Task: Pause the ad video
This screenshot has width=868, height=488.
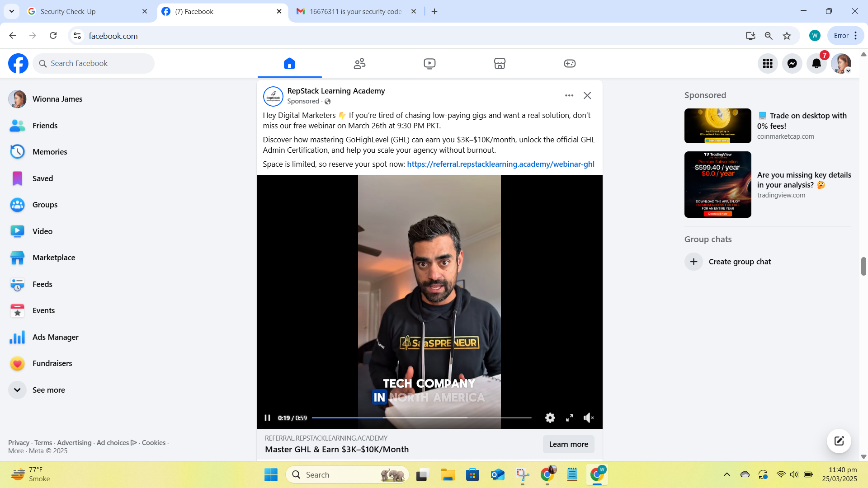Action: pos(267,418)
